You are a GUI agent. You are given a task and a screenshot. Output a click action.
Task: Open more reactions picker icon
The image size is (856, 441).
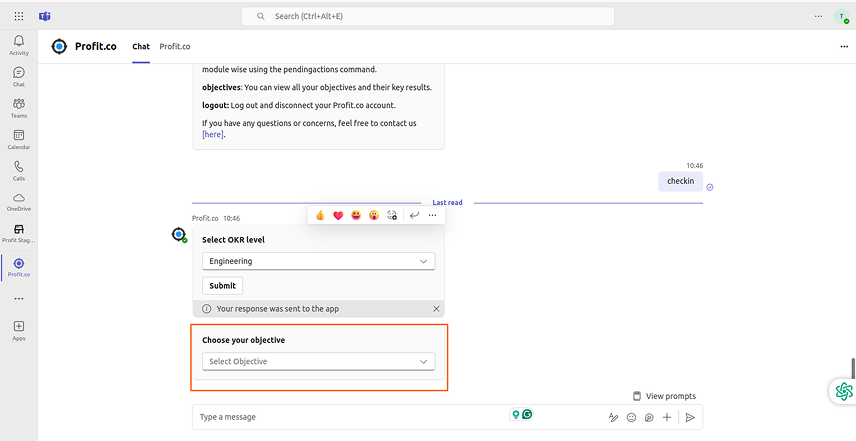pos(392,216)
